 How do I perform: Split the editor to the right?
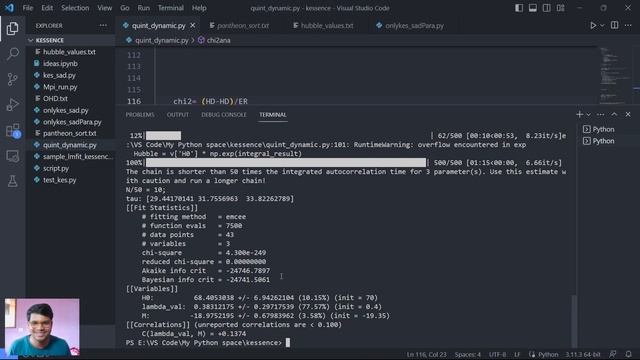pos(614,25)
